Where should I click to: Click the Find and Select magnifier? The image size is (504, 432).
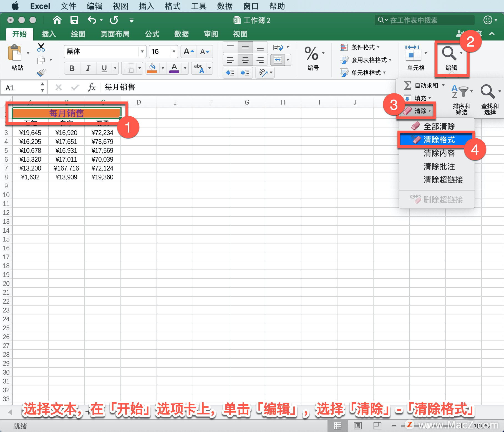click(x=488, y=92)
